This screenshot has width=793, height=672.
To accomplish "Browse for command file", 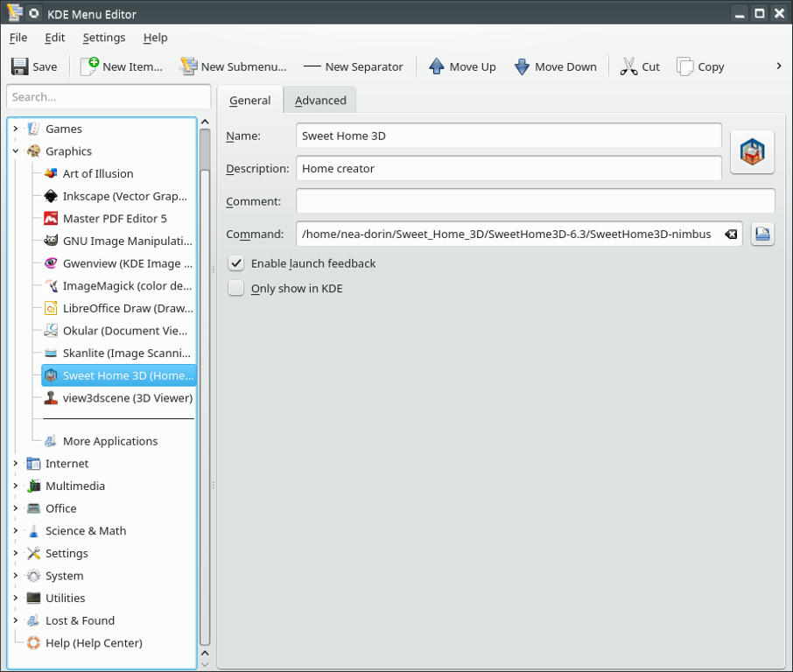I will click(762, 234).
